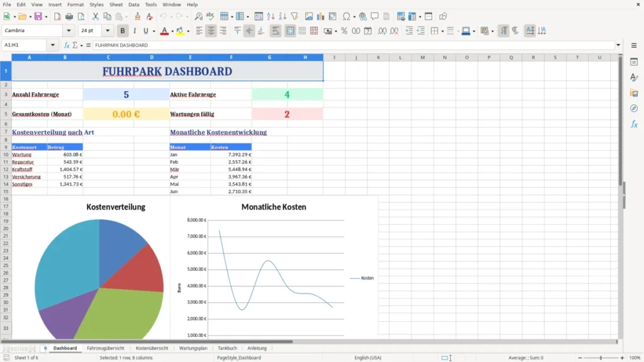Click the Name Box field A1:H1

[25, 45]
